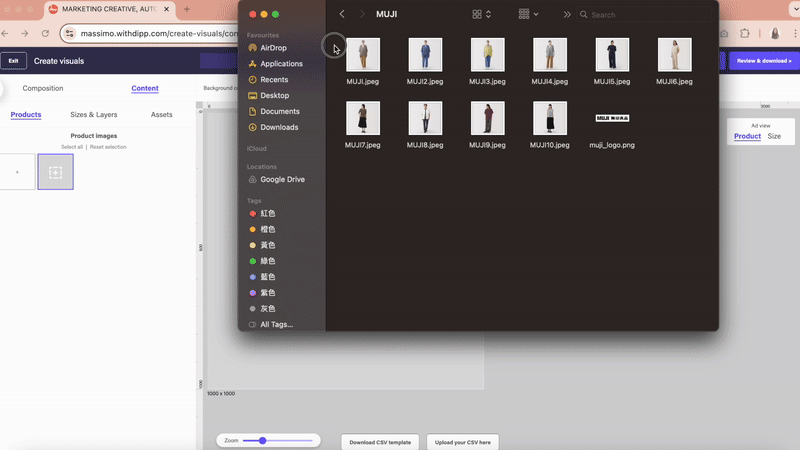The width and height of the screenshot is (800, 450).
Task: Expand browser tab search dropdown arrow
Action: 795,9
